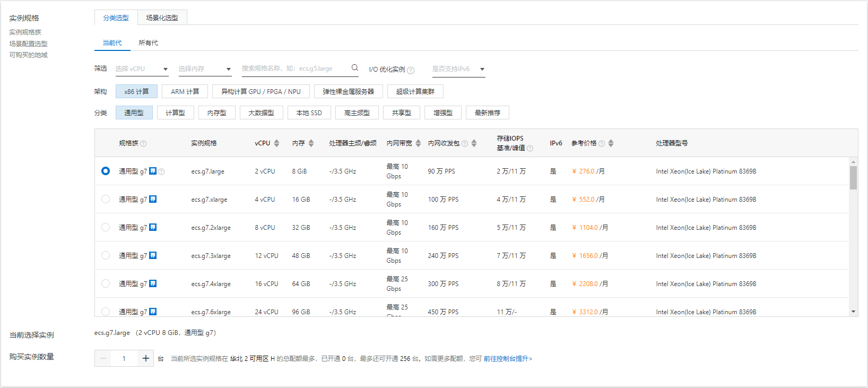The image size is (868, 388).
Task: Click recommend badge on ecs.g7.xlarge row
Action: click(x=153, y=199)
